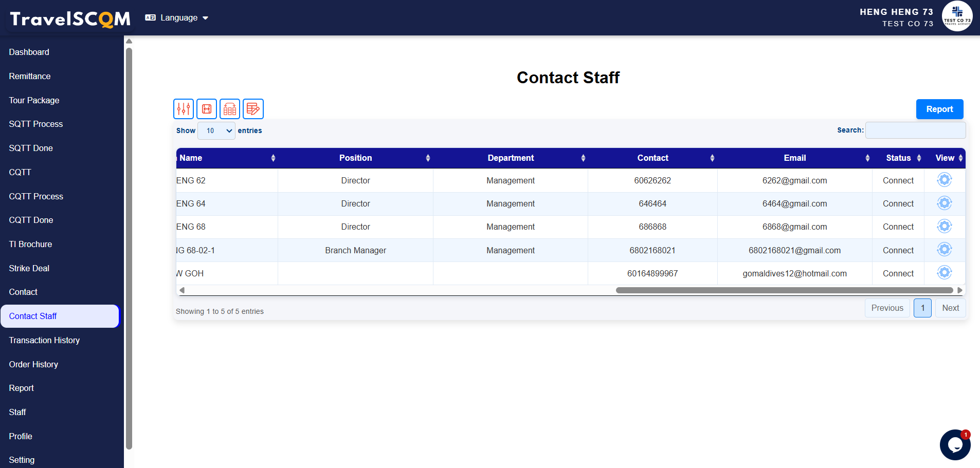Click the table's horizontal scrollbar thumb
Viewport: 980px width, 468px height.
coord(784,290)
